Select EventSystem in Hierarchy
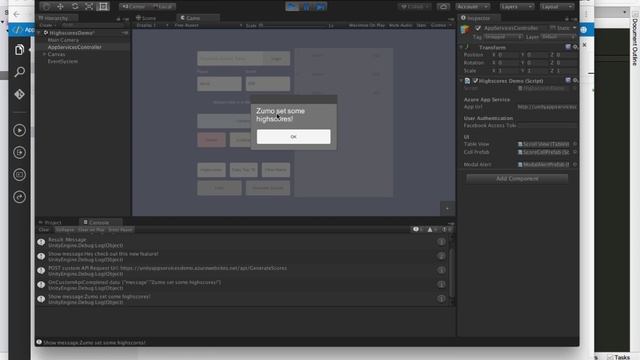Image resolution: width=640 pixels, height=360 pixels. 63,61
